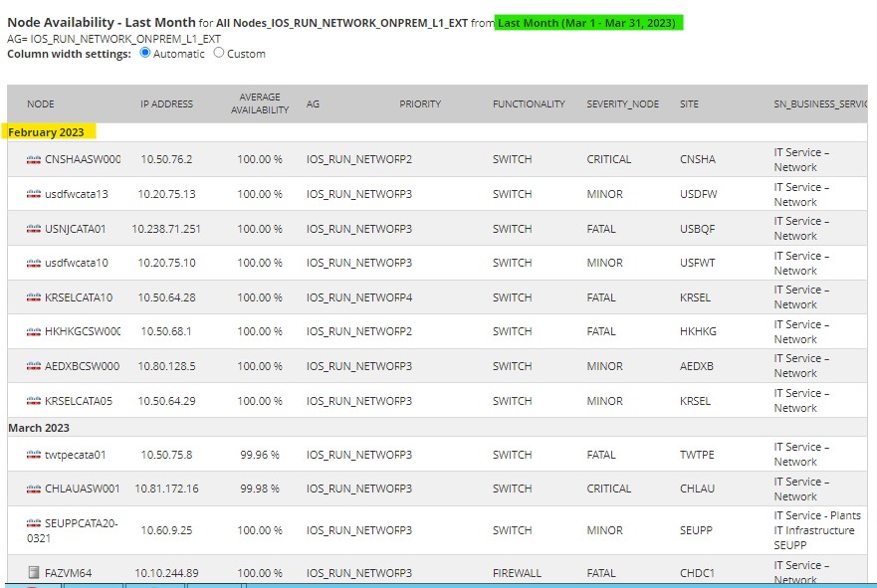Viewport: 877px width, 588px height.
Task: Click IP address 10.50.68.1
Action: [x=166, y=331]
